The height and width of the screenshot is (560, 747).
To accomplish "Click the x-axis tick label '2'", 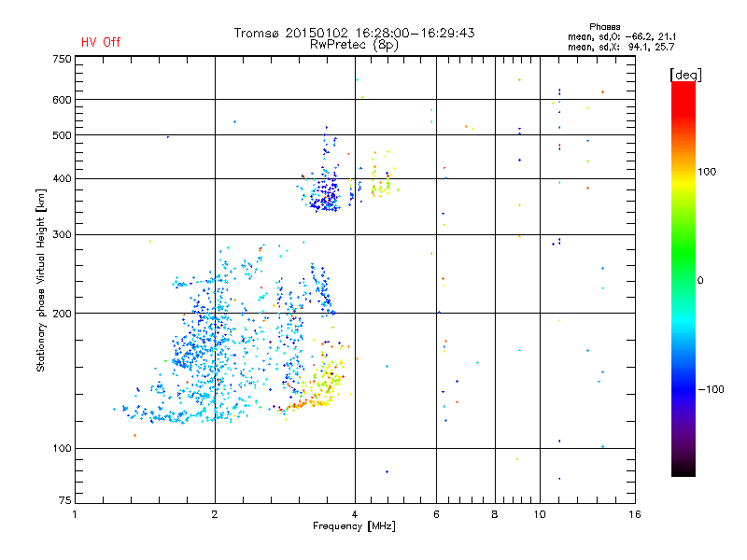I will (215, 514).
